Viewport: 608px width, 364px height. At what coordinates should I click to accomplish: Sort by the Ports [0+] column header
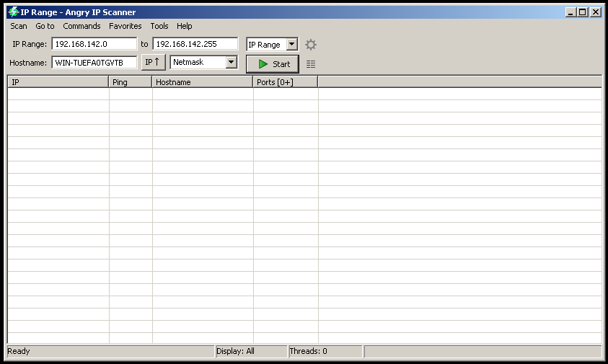pyautogui.click(x=286, y=82)
